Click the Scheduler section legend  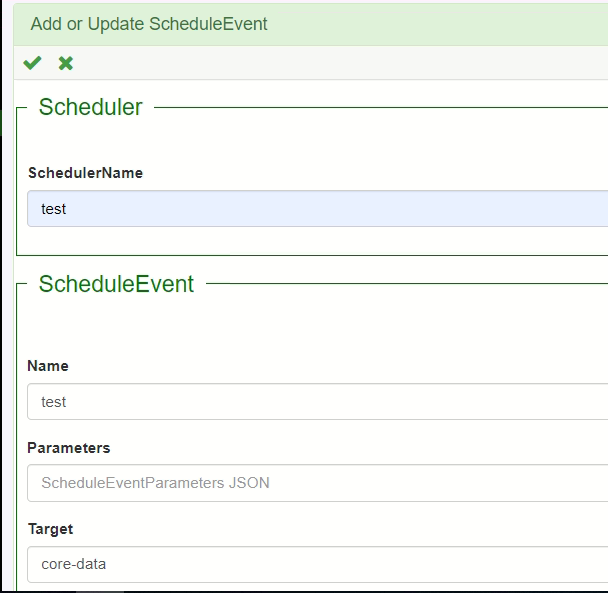(x=91, y=107)
